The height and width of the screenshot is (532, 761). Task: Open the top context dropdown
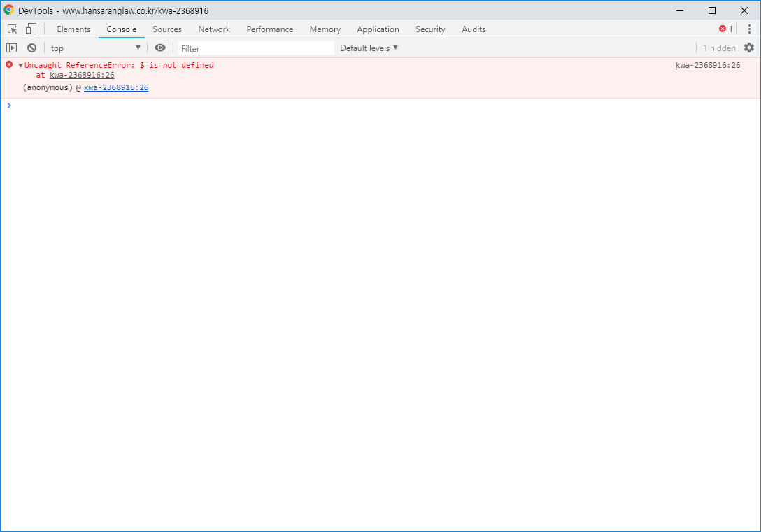[95, 48]
